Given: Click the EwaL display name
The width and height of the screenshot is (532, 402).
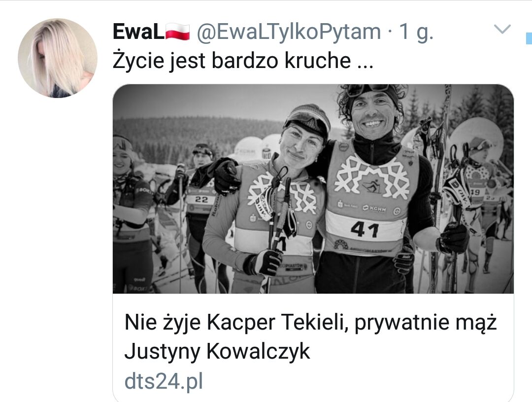Looking at the screenshot, I should click(x=138, y=32).
